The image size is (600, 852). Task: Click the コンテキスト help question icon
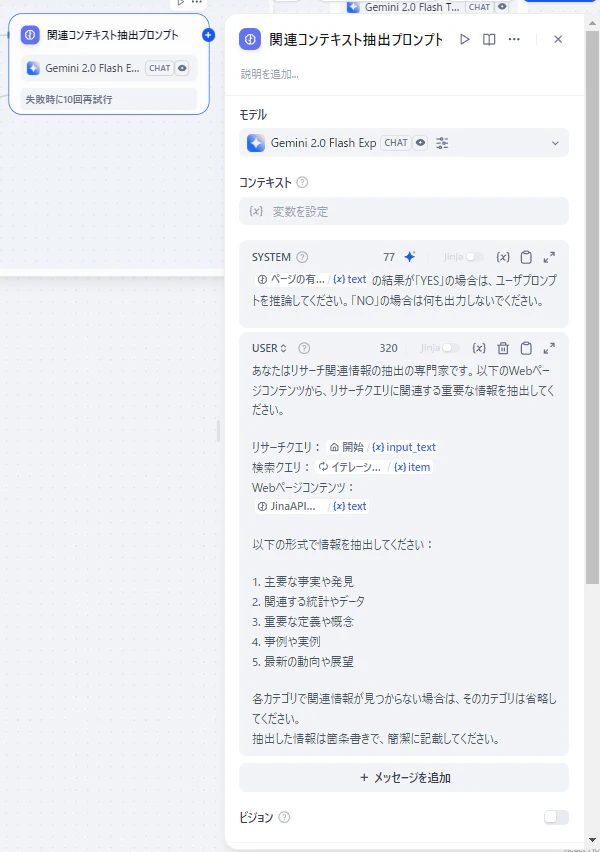(302, 183)
